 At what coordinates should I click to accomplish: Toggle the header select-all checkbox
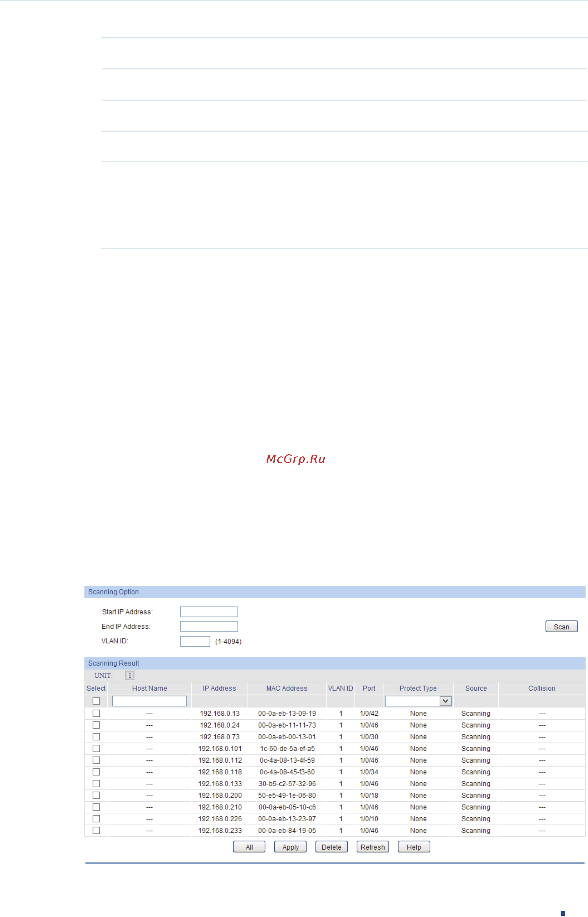point(96,701)
